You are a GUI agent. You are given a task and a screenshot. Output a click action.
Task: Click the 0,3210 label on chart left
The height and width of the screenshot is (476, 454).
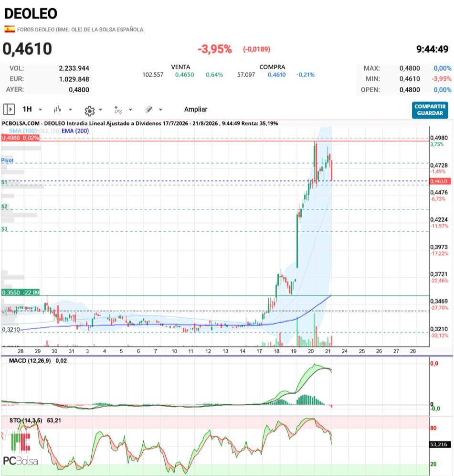[x=11, y=330]
